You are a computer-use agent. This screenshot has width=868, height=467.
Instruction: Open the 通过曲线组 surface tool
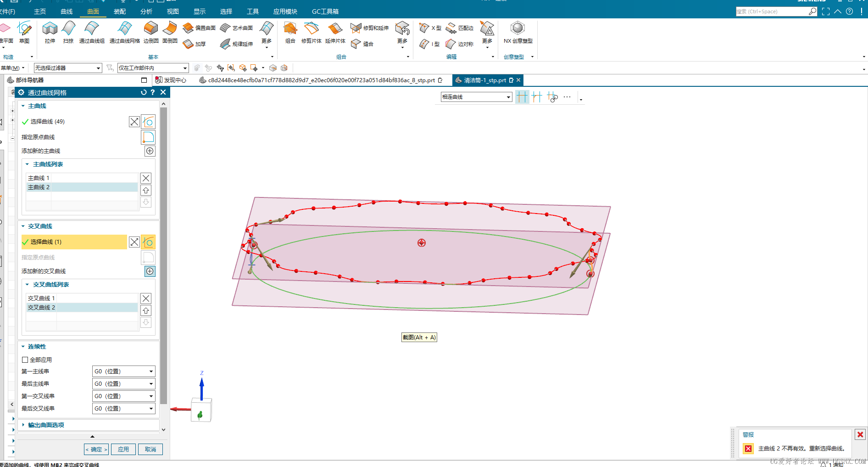[92, 32]
